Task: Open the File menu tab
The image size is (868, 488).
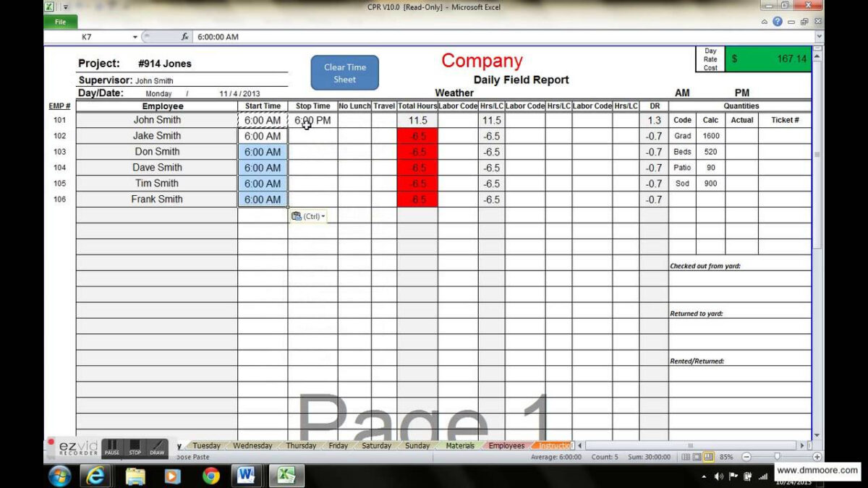Action: (60, 22)
